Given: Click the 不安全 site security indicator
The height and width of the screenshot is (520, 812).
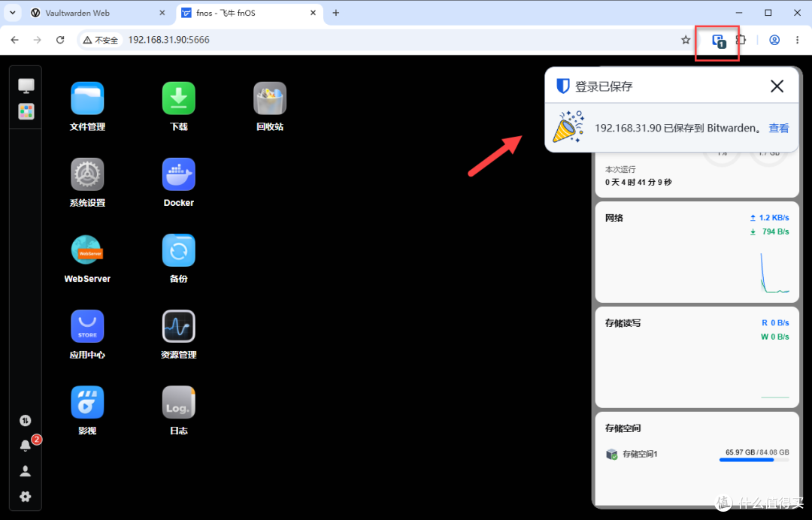Looking at the screenshot, I should click(101, 40).
